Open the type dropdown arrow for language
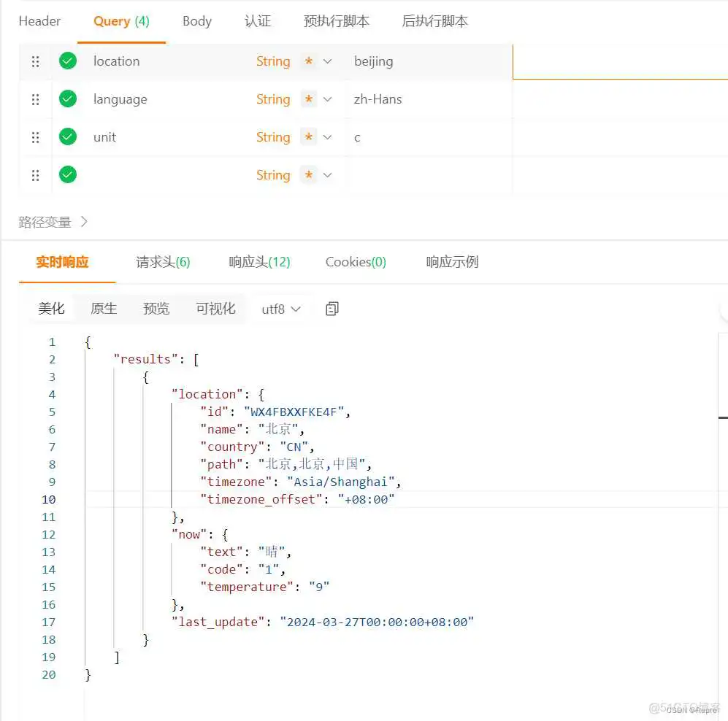Viewport: 728px width, 721px height. [327, 99]
